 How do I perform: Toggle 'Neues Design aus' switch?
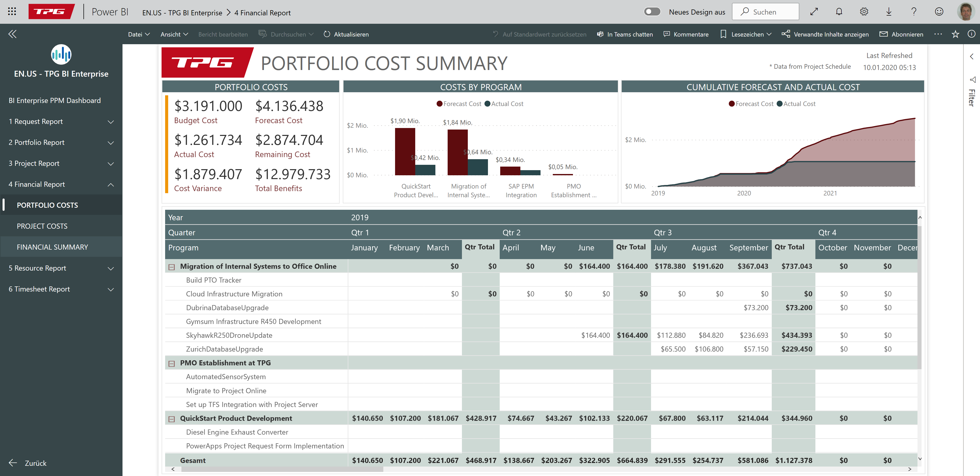click(x=652, y=11)
